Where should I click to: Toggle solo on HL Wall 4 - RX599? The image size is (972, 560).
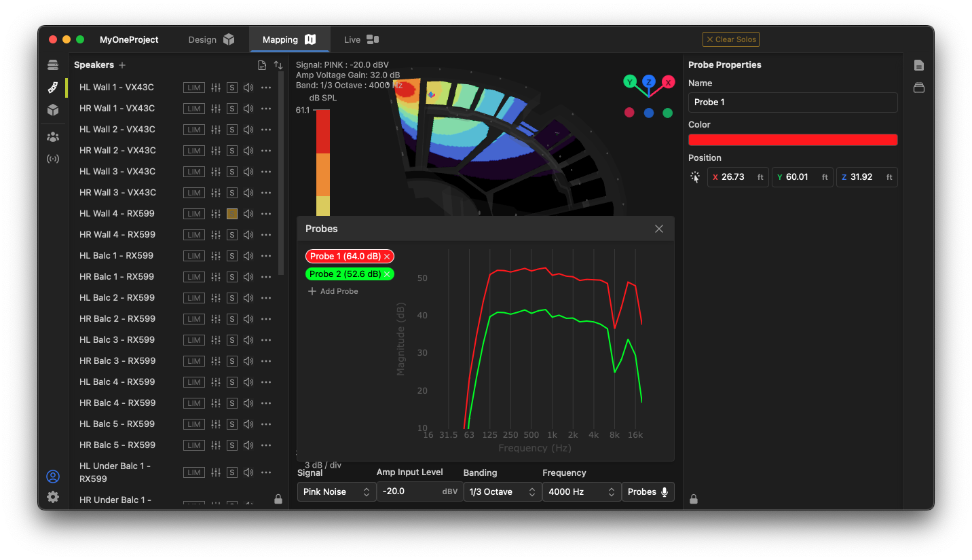(232, 214)
